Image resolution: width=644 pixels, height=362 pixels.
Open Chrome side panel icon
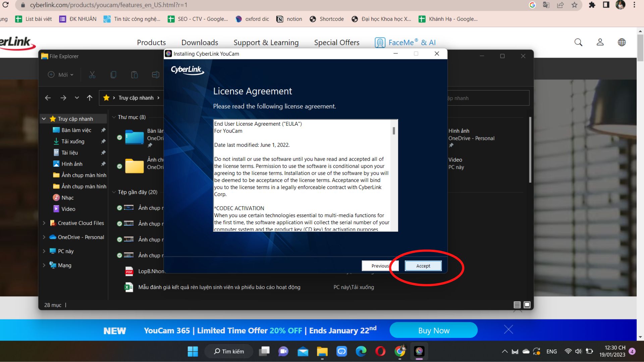click(606, 5)
